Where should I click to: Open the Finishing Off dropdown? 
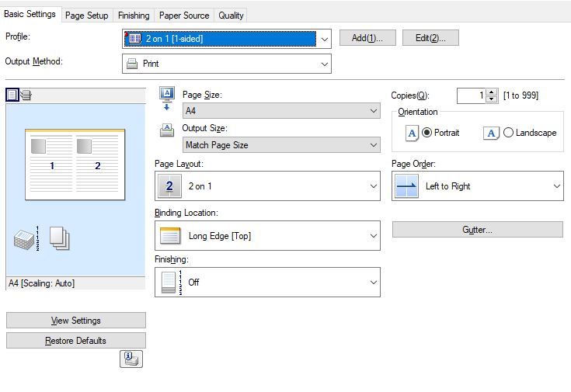268,282
